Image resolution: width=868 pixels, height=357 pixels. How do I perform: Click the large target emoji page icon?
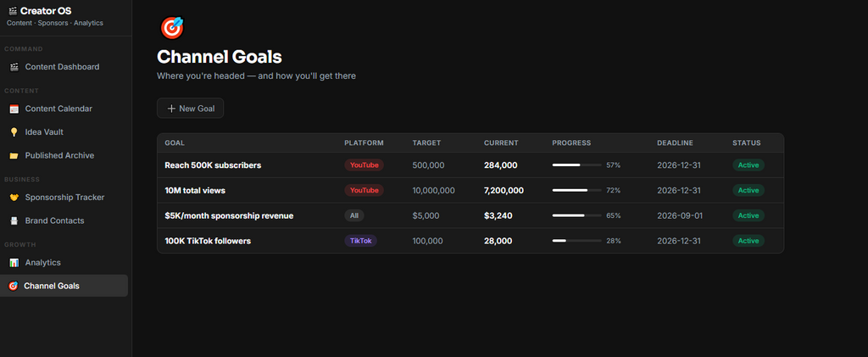(x=171, y=28)
